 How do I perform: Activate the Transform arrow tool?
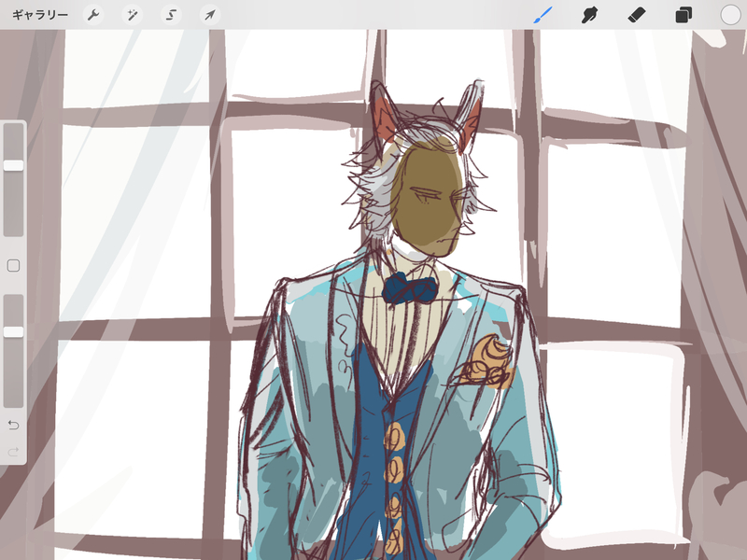[x=210, y=15]
